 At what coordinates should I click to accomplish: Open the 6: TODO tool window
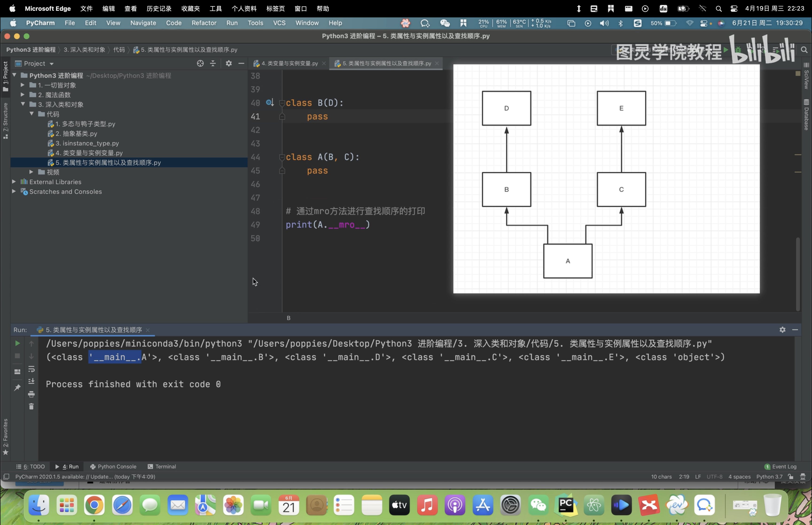(x=31, y=466)
